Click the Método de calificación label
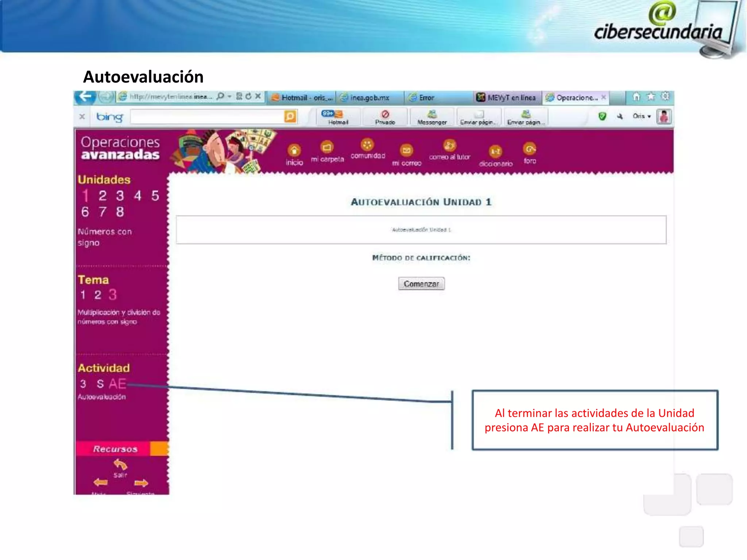 point(421,258)
